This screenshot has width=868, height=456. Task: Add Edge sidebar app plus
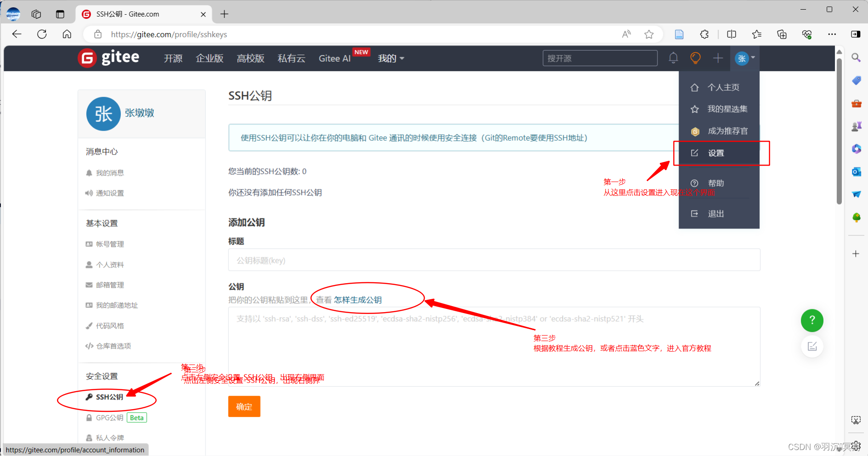(x=856, y=254)
